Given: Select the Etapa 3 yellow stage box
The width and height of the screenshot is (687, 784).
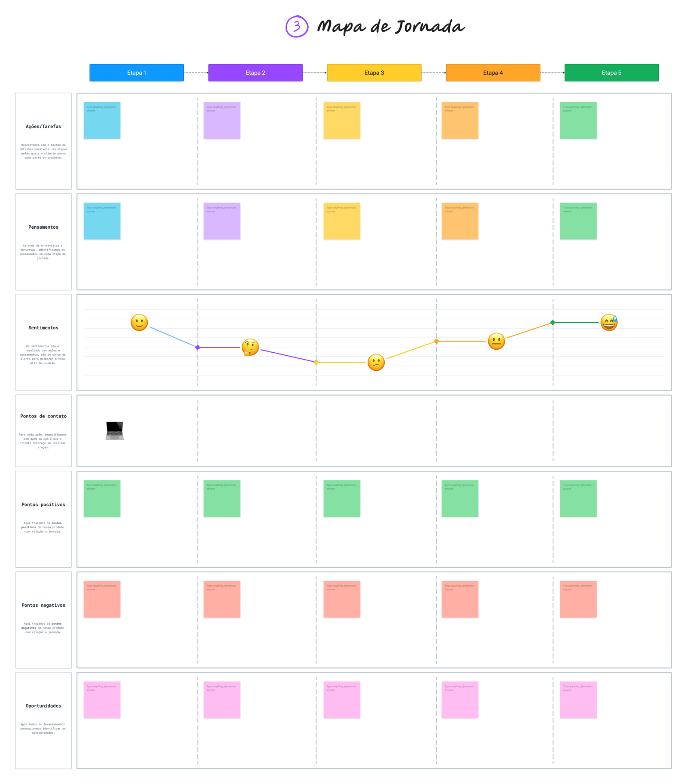Looking at the screenshot, I should click(x=374, y=73).
